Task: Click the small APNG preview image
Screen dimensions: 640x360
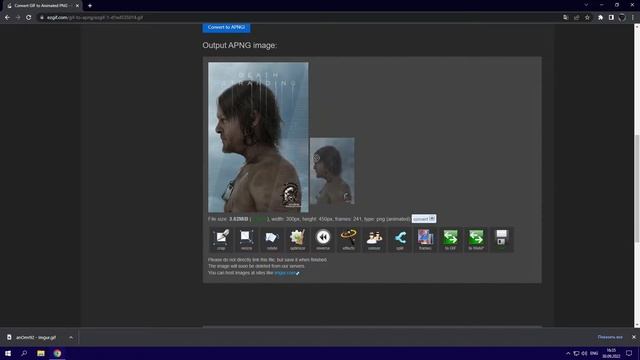Action: click(x=332, y=171)
